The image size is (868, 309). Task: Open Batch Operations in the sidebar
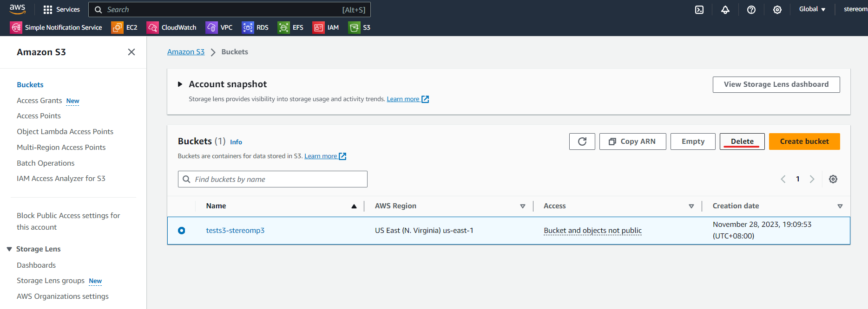(x=46, y=163)
